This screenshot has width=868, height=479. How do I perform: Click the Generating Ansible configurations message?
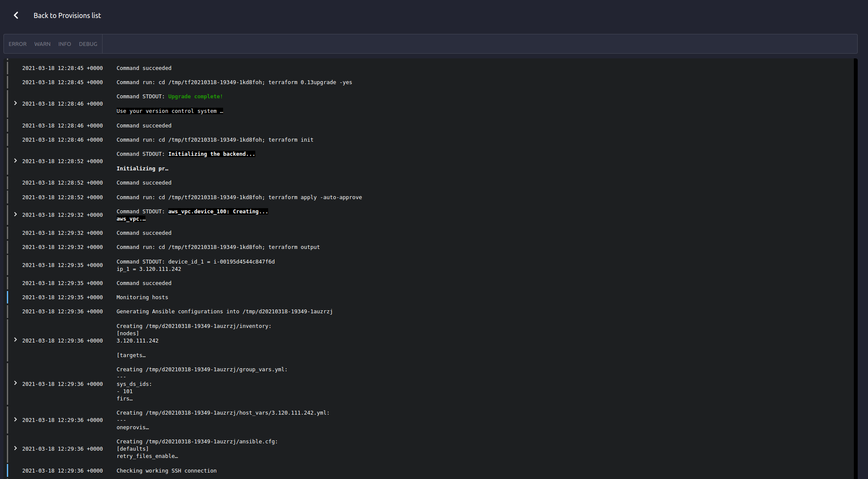[x=224, y=312]
